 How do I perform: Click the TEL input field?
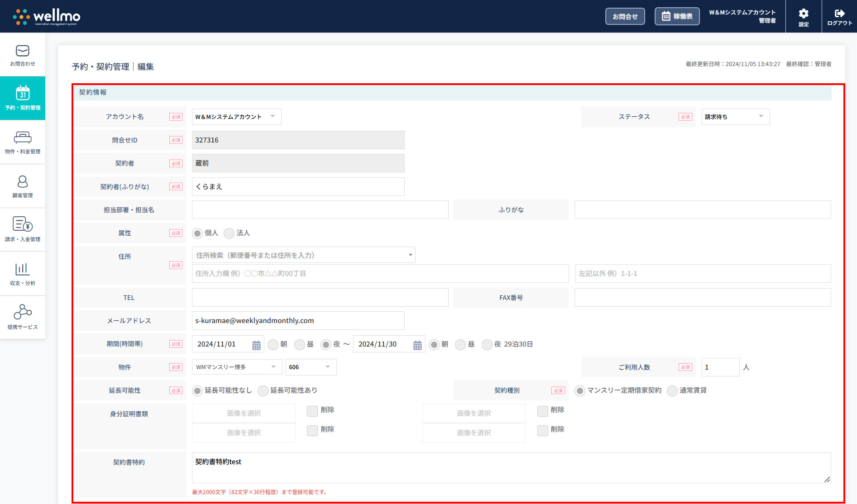tap(320, 298)
